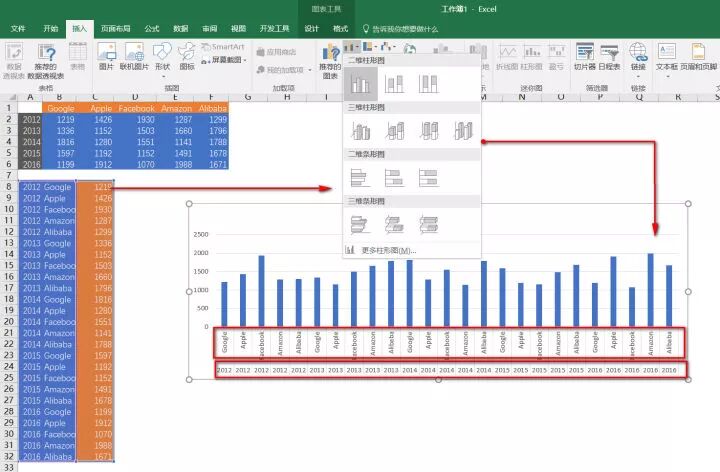
Task: Open the 屏幕截图 screenshot dropdown
Action: pyautogui.click(x=225, y=60)
